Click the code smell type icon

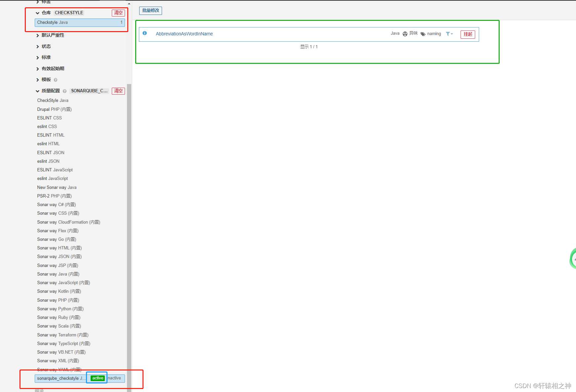[x=405, y=34]
